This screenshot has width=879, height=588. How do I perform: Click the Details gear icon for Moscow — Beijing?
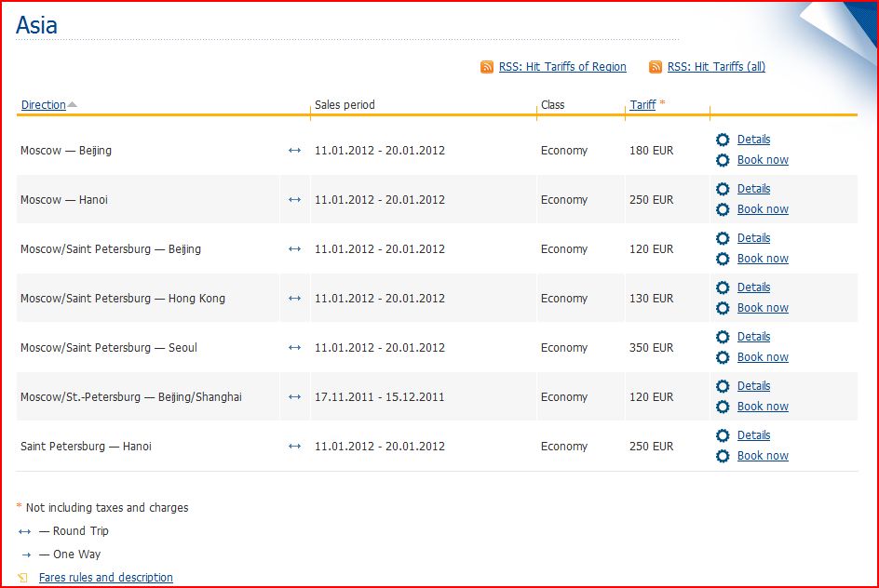[723, 140]
